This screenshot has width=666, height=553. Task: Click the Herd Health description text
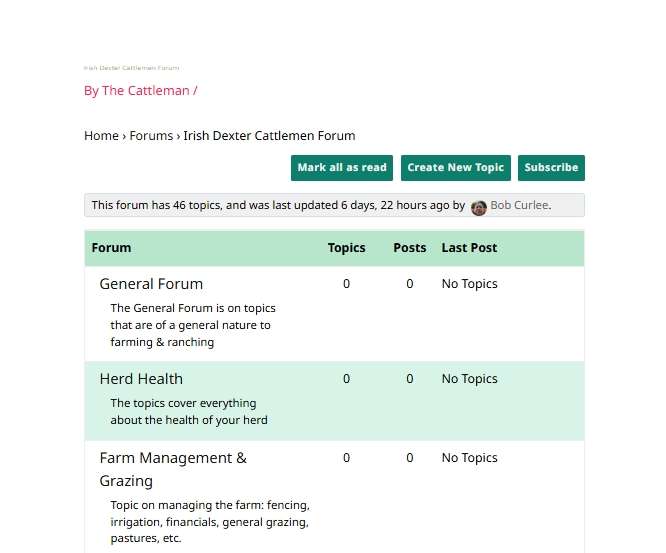click(x=189, y=412)
